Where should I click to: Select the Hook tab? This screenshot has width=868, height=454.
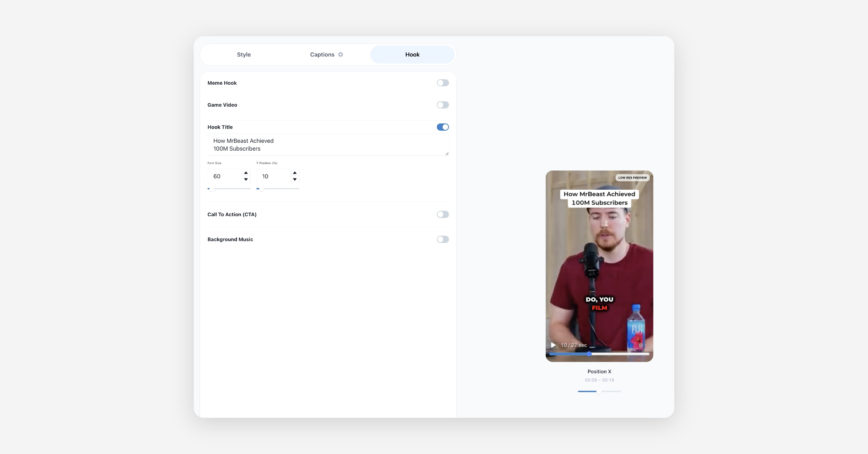pyautogui.click(x=412, y=55)
